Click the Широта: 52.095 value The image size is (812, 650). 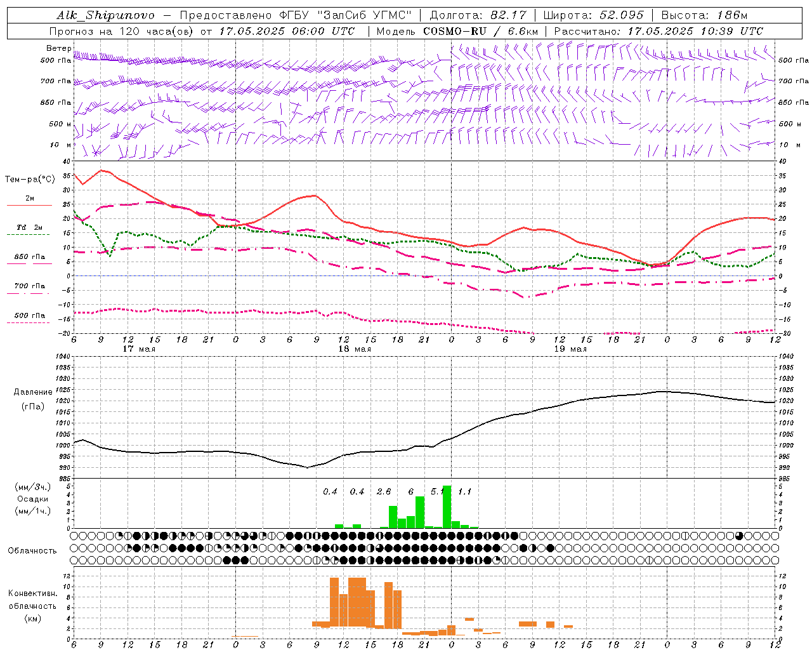594,15
